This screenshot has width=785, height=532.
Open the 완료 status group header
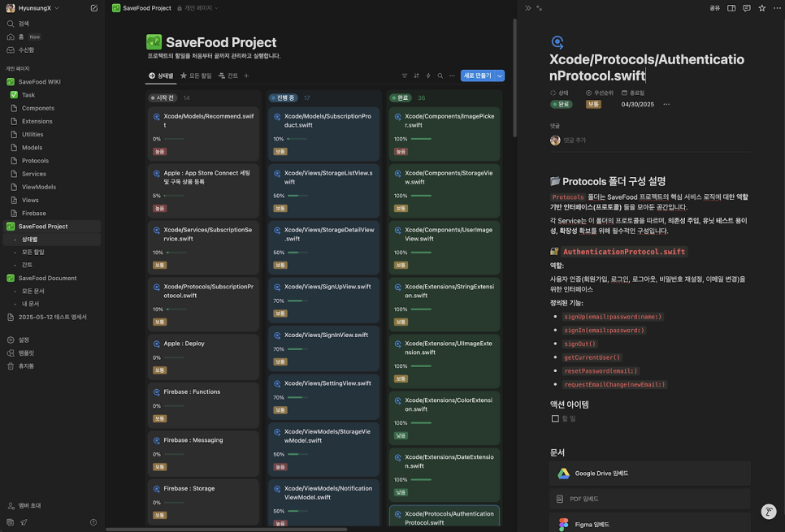click(400, 97)
